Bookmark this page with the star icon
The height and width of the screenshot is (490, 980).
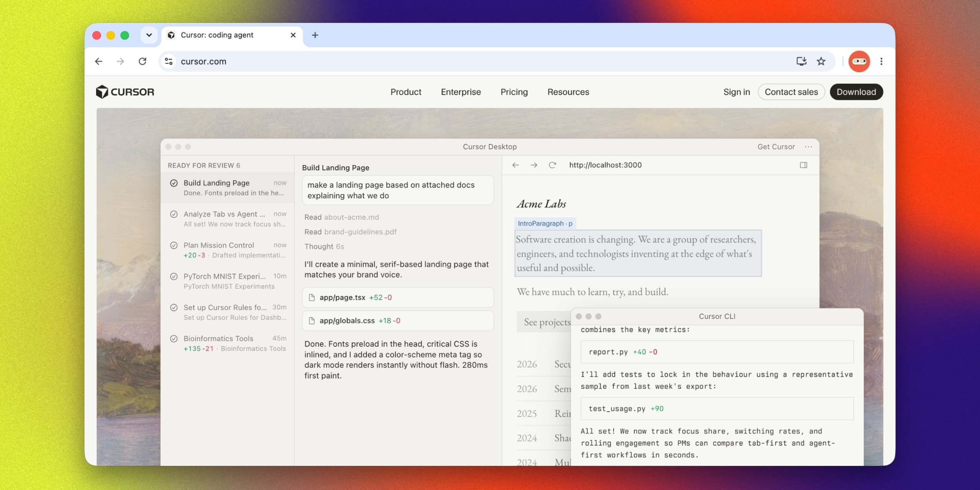[821, 61]
